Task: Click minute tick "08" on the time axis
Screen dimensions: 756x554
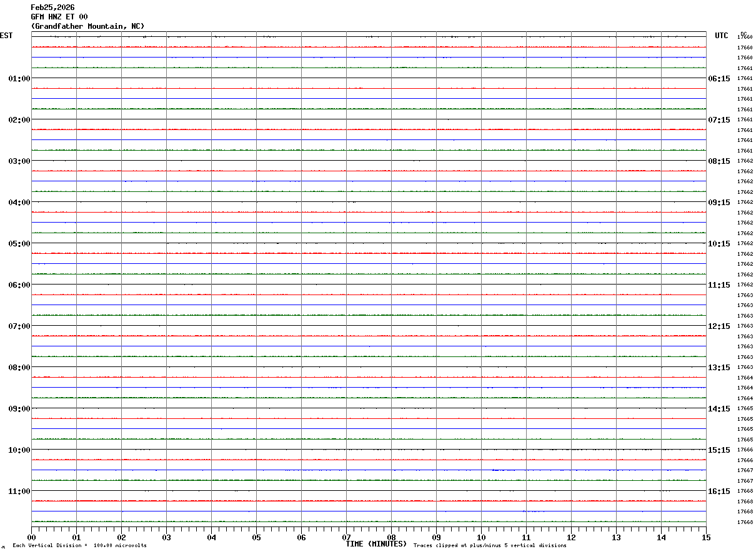Action: tap(391, 536)
